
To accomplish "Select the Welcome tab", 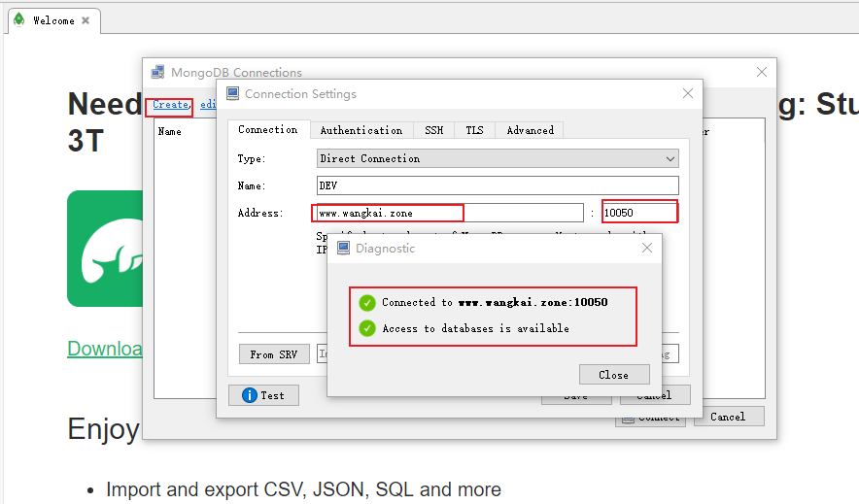I will click(x=53, y=20).
